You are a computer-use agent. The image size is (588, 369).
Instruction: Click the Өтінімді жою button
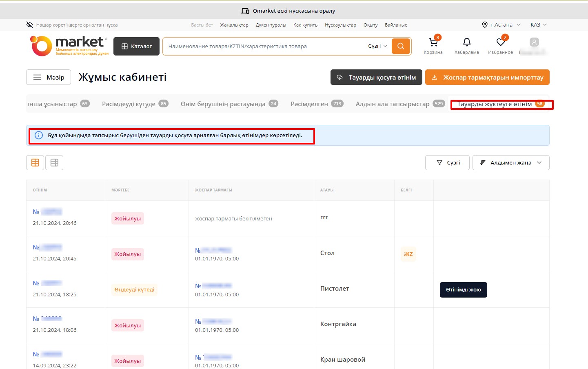[463, 290]
